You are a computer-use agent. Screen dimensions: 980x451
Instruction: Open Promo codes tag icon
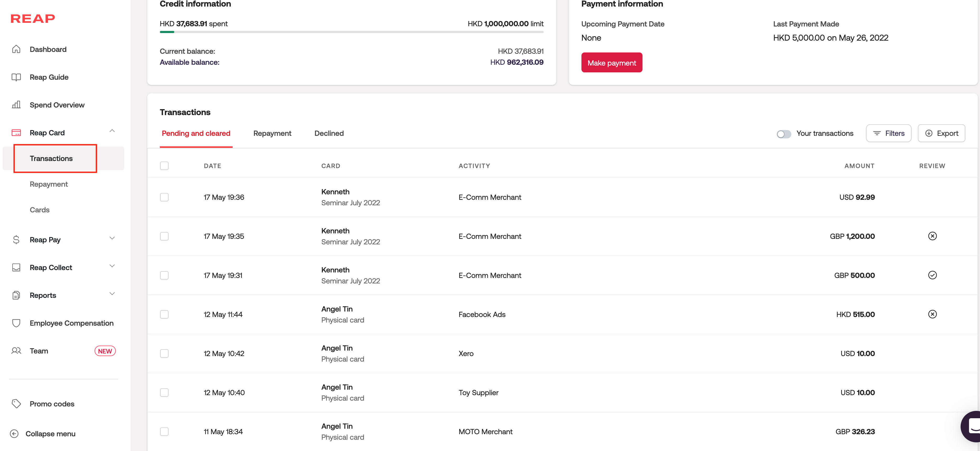click(16, 404)
